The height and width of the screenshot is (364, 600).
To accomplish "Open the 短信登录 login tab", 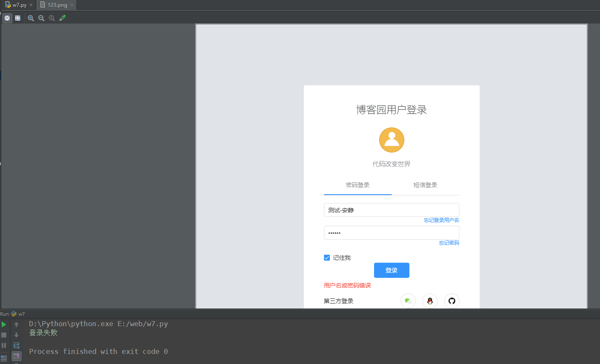I will click(x=425, y=185).
